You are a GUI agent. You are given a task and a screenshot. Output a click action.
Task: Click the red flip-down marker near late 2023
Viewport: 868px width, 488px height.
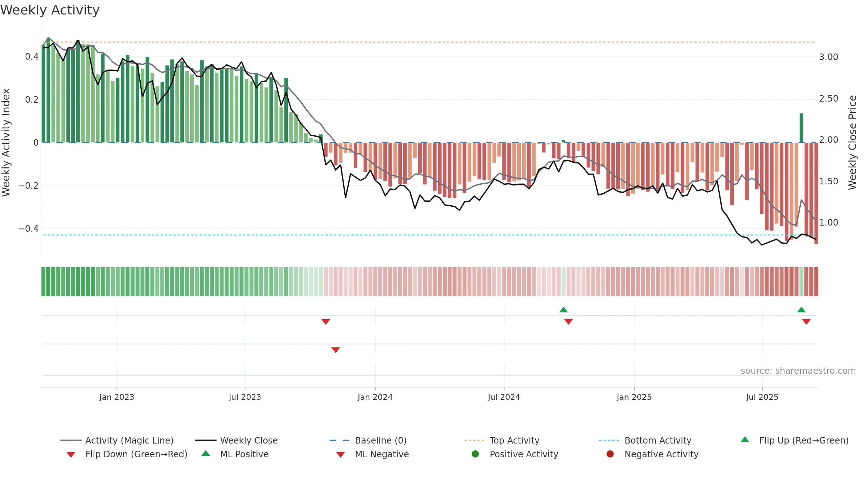coord(326,322)
